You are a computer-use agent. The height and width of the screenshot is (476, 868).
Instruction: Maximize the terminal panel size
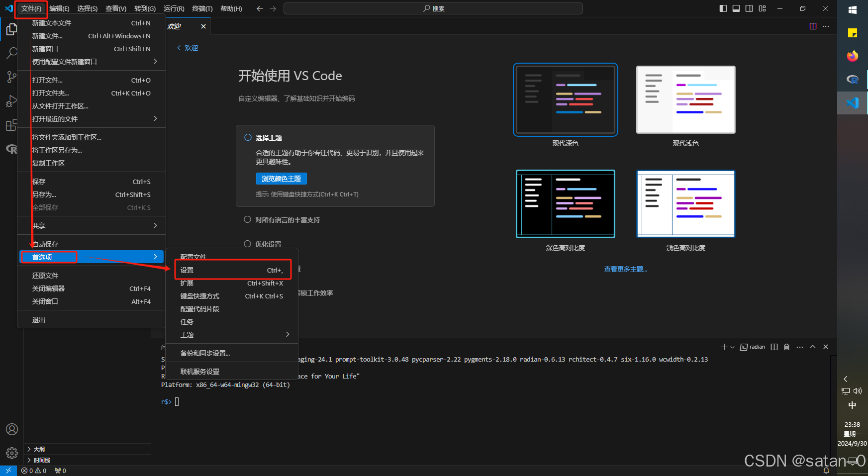coord(813,347)
